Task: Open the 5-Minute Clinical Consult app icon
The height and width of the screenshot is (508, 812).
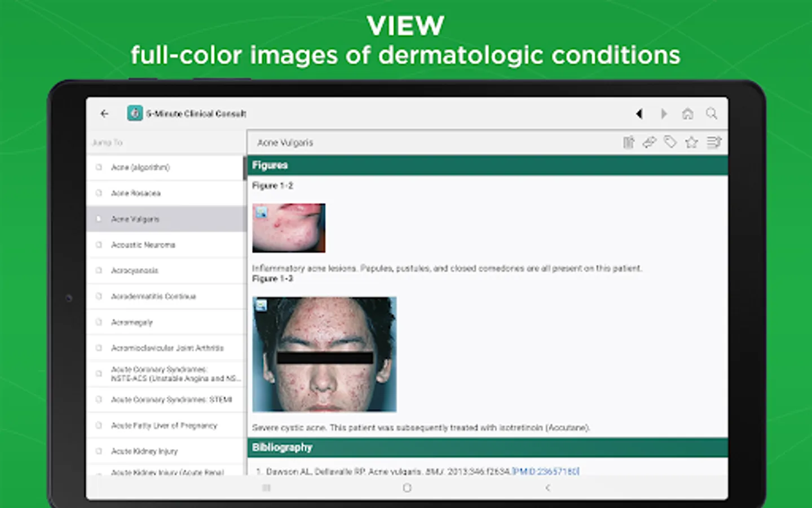Action: [x=135, y=113]
